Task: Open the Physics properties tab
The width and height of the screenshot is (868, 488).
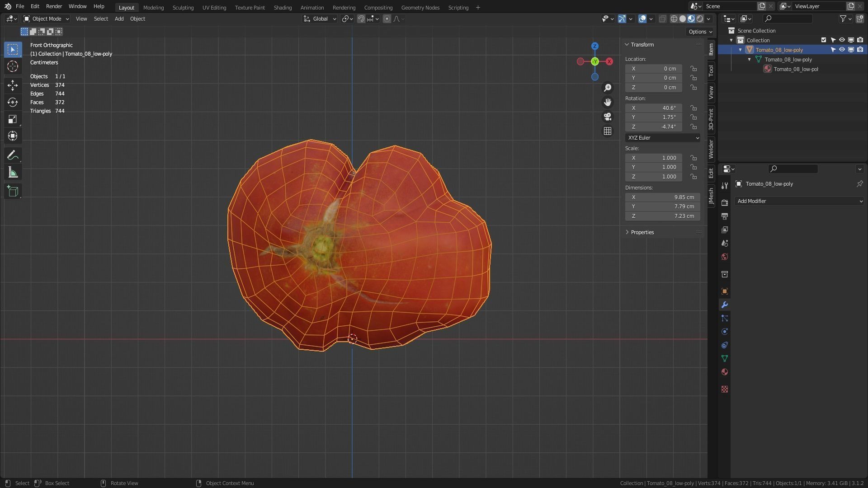Action: click(725, 332)
